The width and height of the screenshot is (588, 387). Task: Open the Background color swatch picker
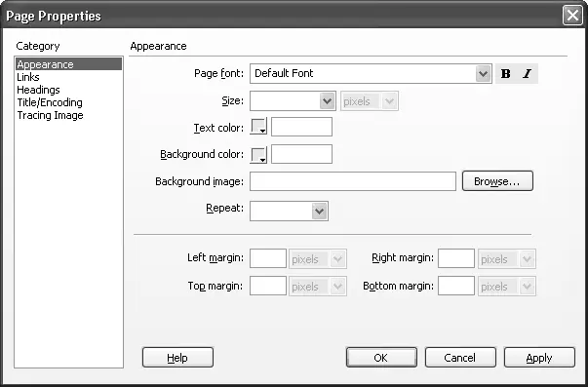pyautogui.click(x=258, y=154)
